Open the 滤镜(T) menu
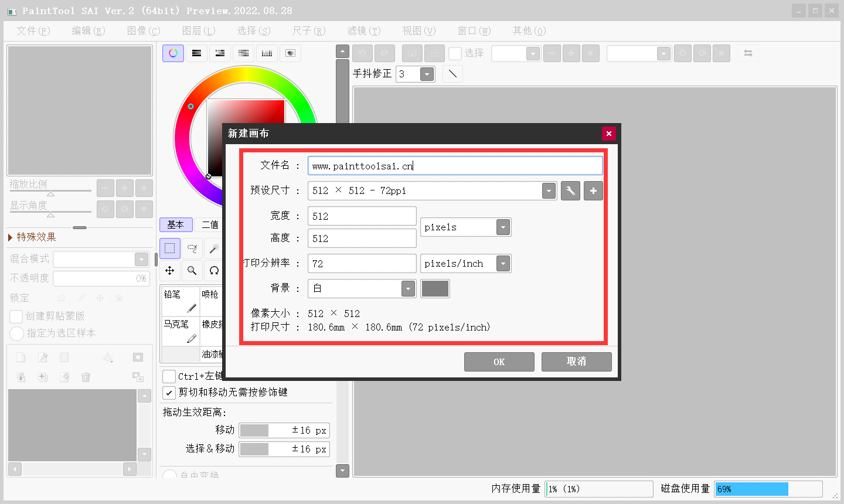This screenshot has height=504, width=844. [364, 30]
